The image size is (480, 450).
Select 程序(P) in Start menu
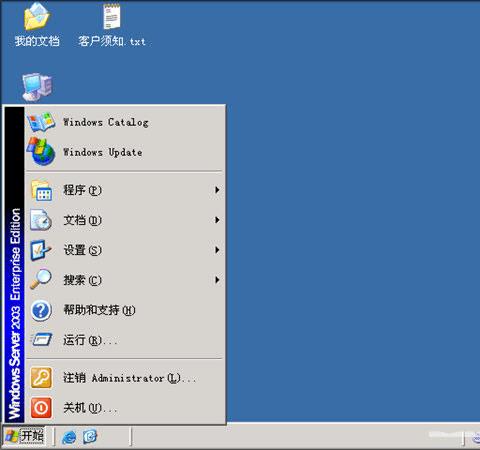point(125,190)
